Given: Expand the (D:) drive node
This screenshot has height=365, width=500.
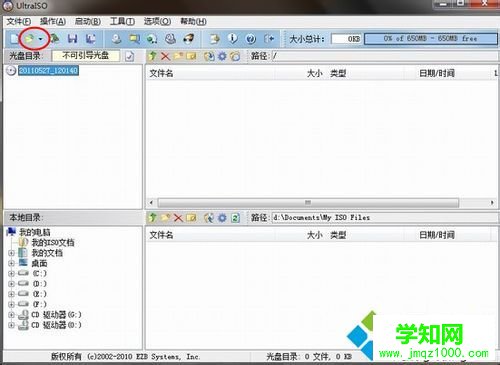Looking at the screenshot, I should click(11, 284).
